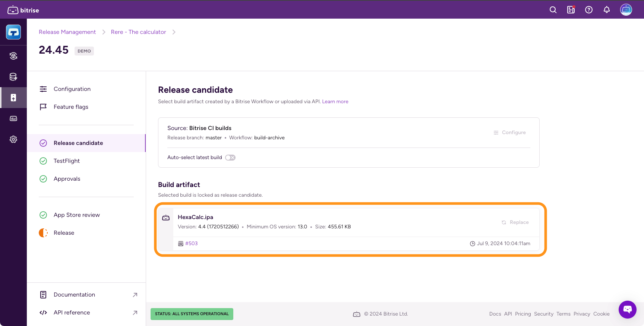Open the settings gear in left sidebar

pyautogui.click(x=13, y=139)
